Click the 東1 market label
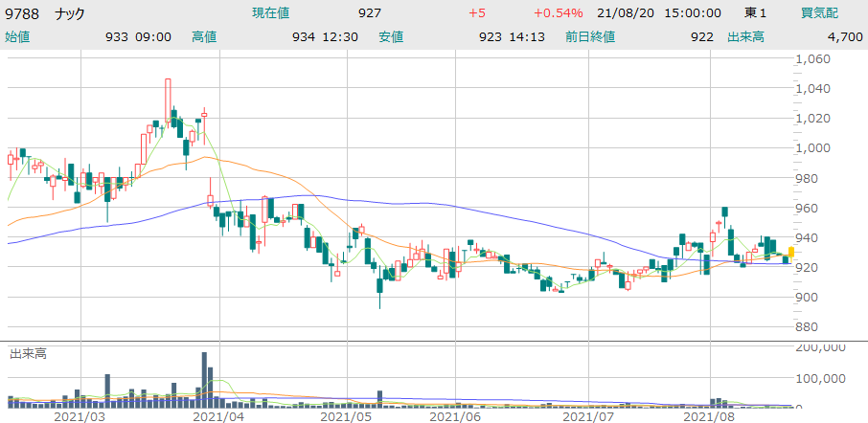 (x=758, y=13)
